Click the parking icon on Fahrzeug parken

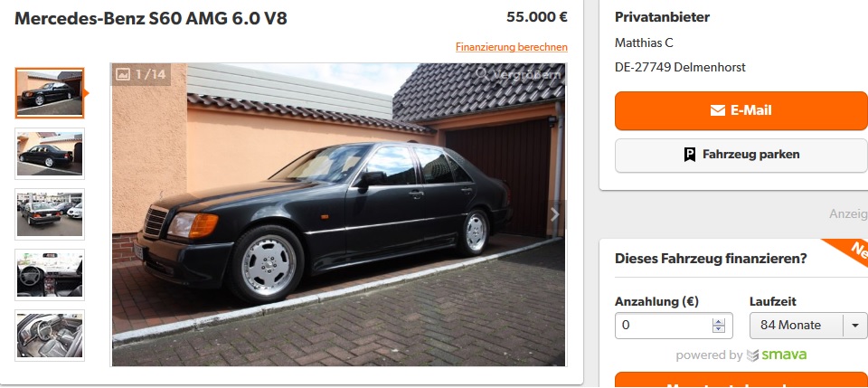click(689, 155)
